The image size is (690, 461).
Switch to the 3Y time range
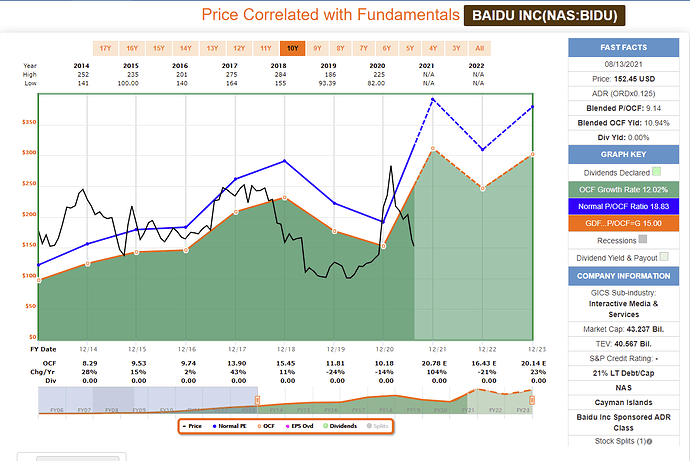coord(456,48)
